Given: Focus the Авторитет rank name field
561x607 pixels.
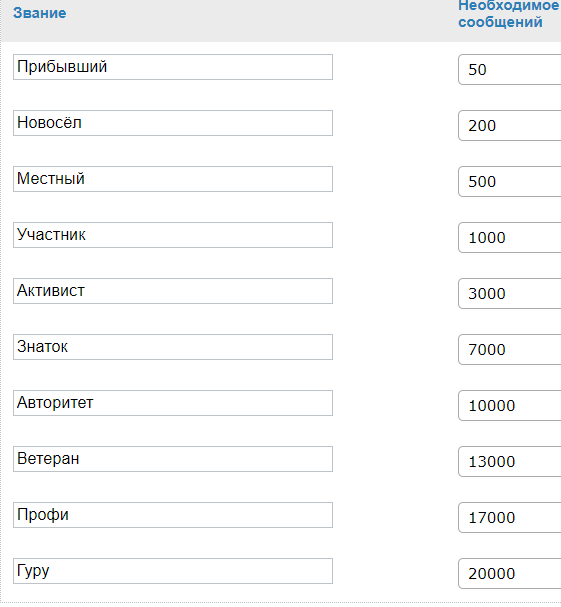Looking at the screenshot, I should coord(173,403).
